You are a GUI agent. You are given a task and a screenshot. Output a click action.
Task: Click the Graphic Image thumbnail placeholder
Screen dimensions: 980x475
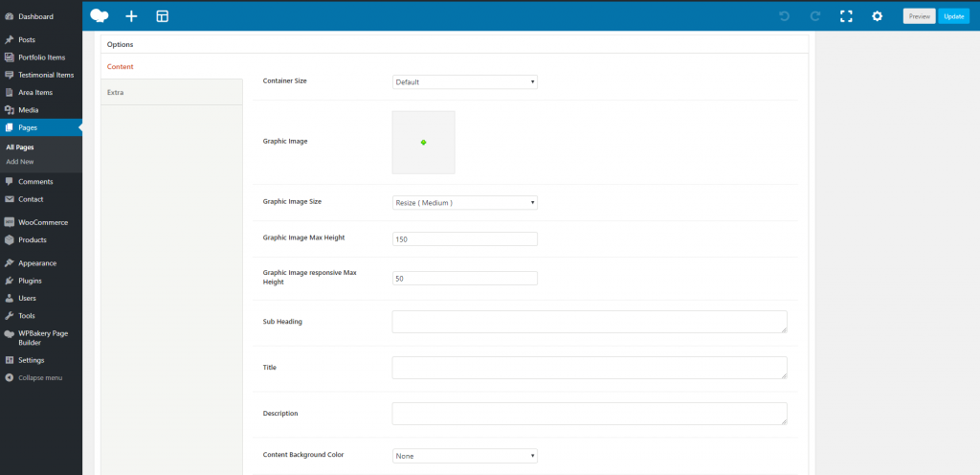(423, 143)
